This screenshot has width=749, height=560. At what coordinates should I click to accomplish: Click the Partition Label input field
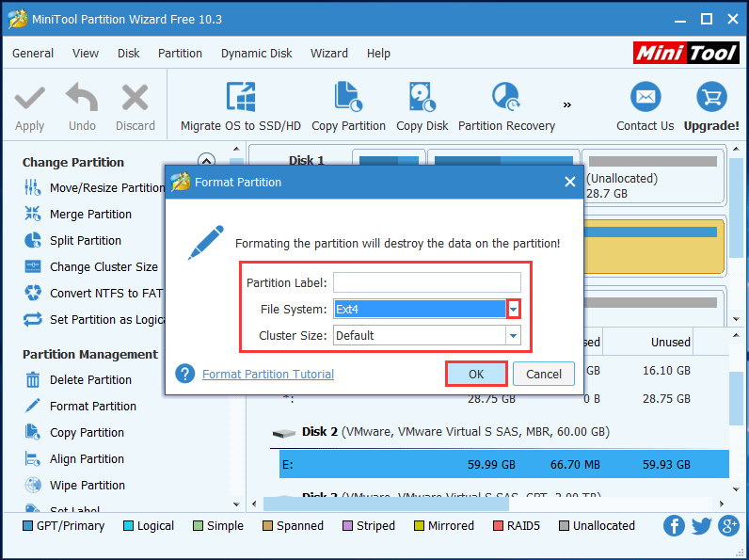(427, 282)
